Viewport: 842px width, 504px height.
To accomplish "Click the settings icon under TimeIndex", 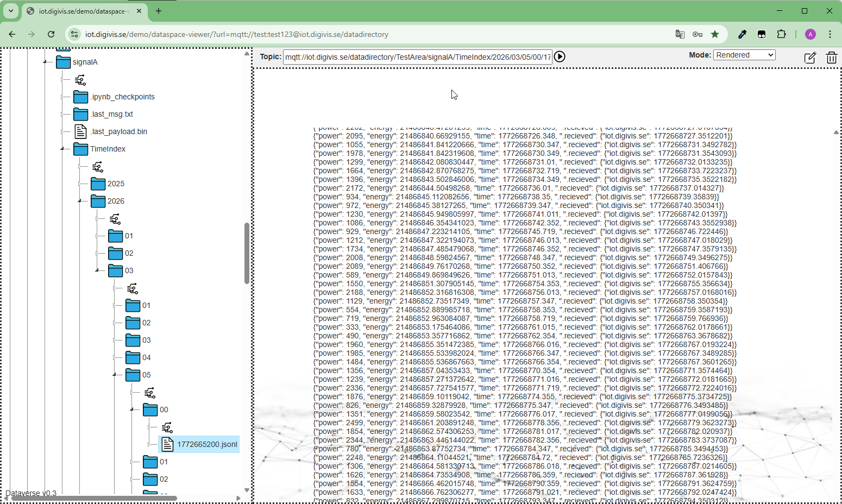I will [98, 167].
